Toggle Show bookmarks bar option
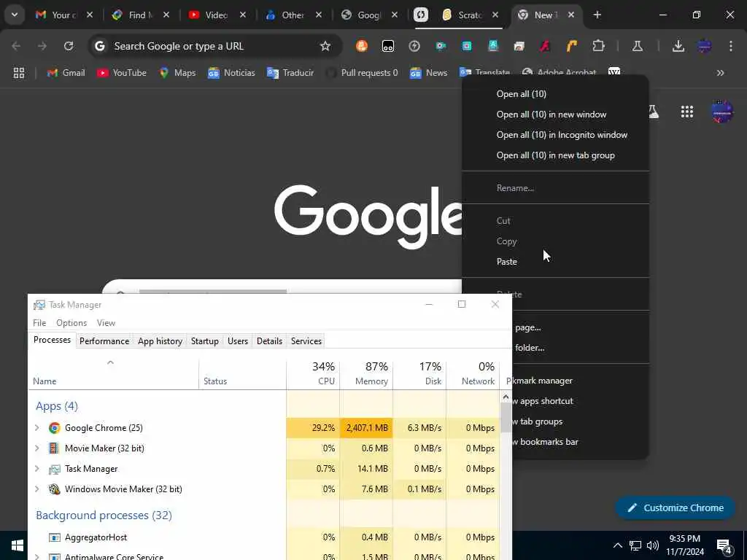747x560 pixels. [x=580, y=442]
